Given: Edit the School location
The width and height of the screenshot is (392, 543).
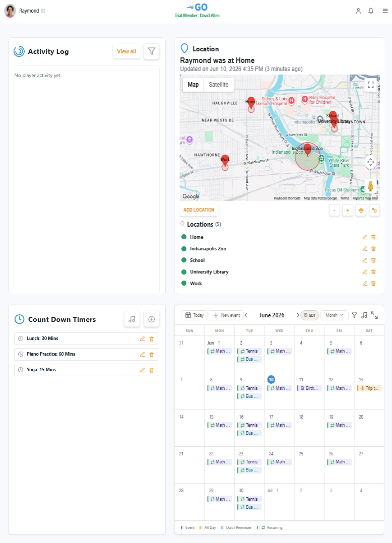Looking at the screenshot, I should coord(365,260).
